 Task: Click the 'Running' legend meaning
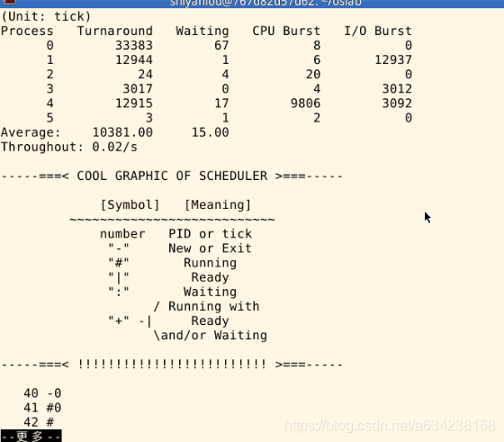point(211,263)
